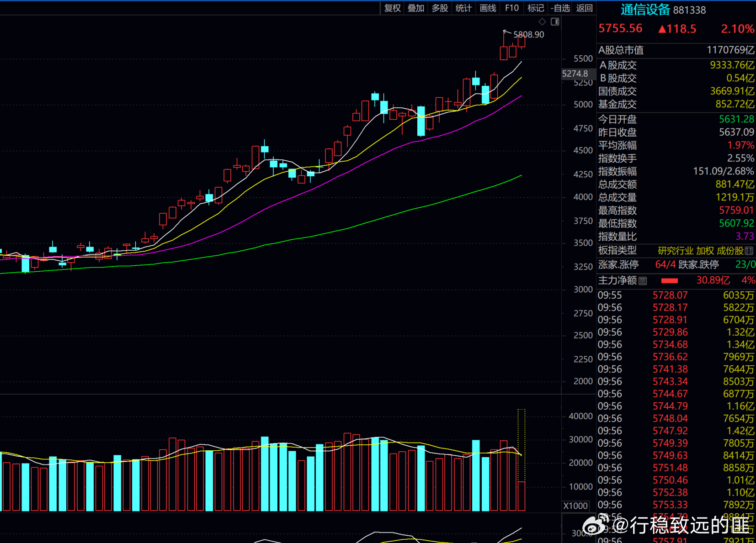Click the 国债成交 value 3669.91亿
This screenshot has width=756, height=543.
(732, 91)
